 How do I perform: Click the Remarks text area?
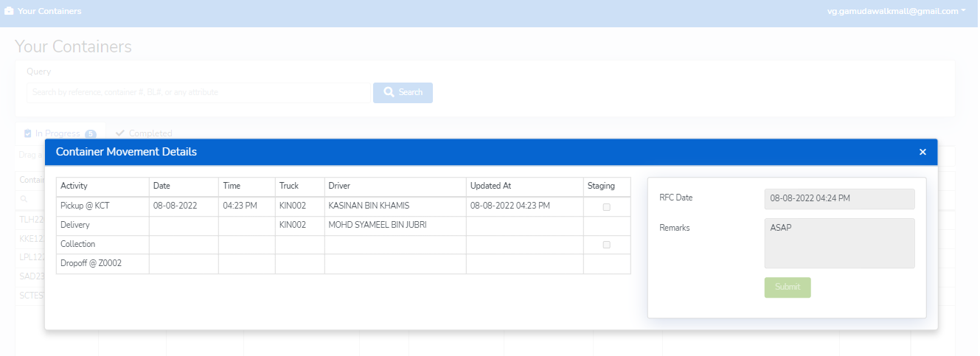coord(839,243)
